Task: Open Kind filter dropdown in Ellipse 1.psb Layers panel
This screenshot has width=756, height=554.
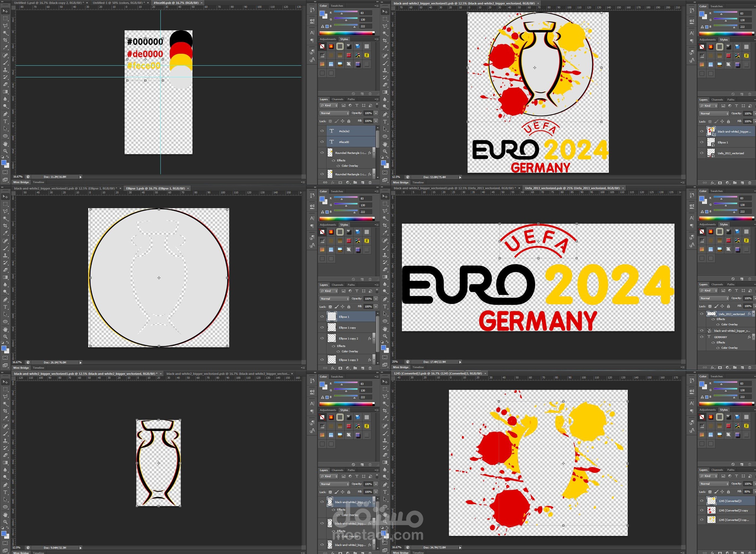Action: (x=328, y=291)
